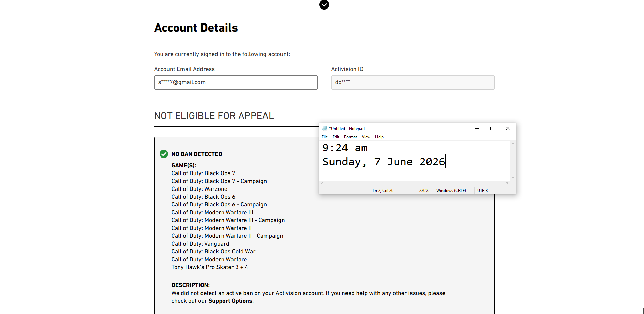Click 'Call of Duty: Modern Warfare III - Campaign' row
Viewport: 644px width, 314px height.
pyautogui.click(x=228, y=220)
